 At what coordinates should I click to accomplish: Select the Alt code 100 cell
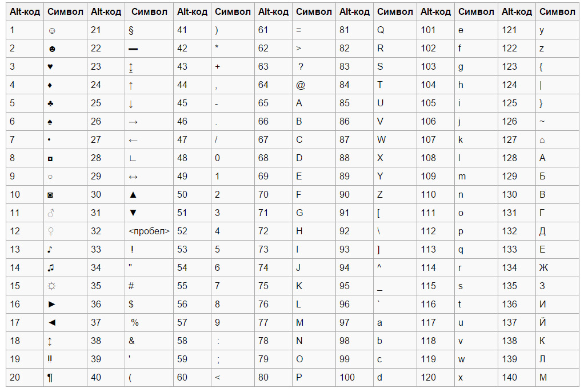(347, 378)
